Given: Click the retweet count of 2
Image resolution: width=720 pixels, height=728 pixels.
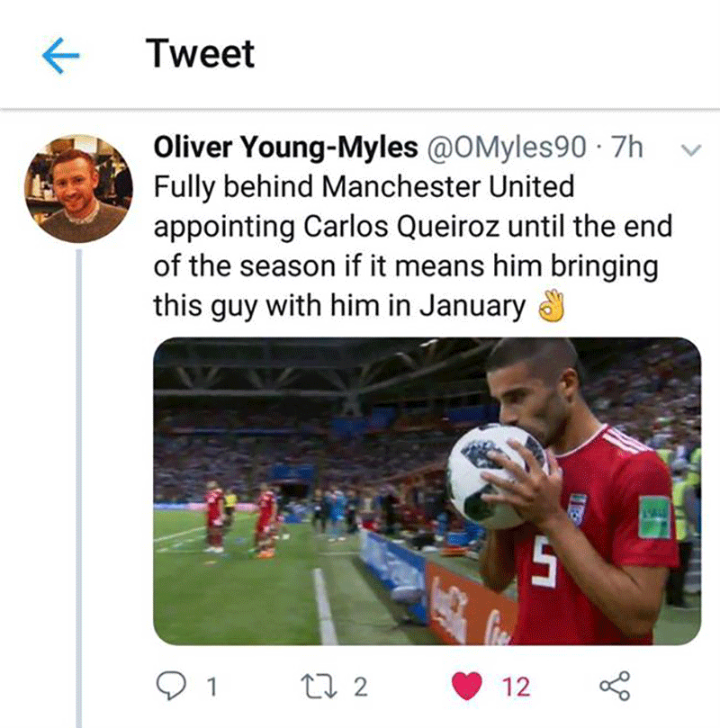Looking at the screenshot, I should click(360, 688).
